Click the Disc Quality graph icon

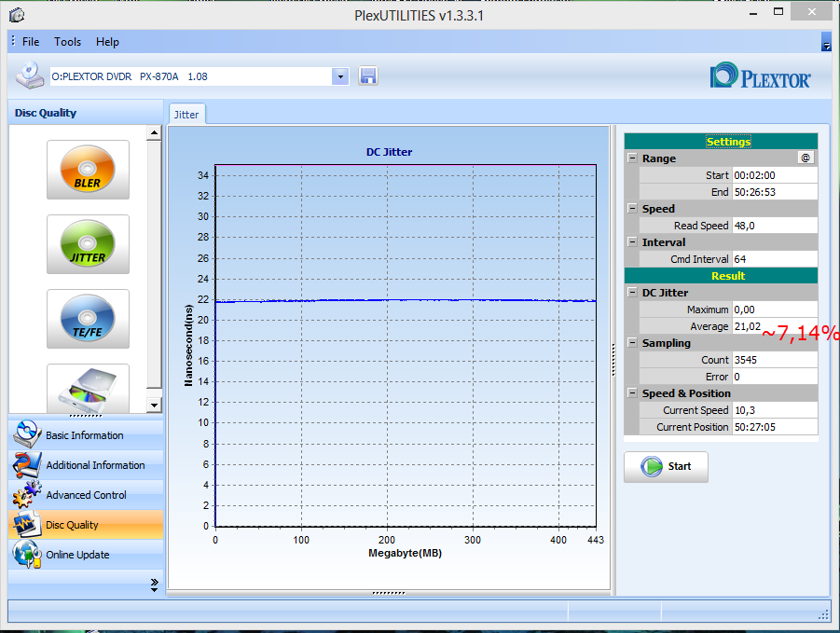27,524
